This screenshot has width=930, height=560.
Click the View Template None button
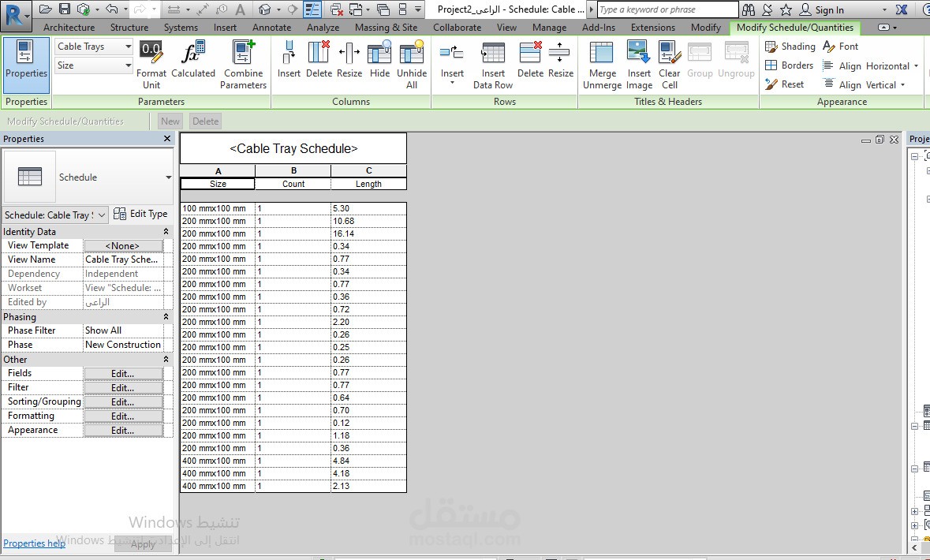click(123, 245)
